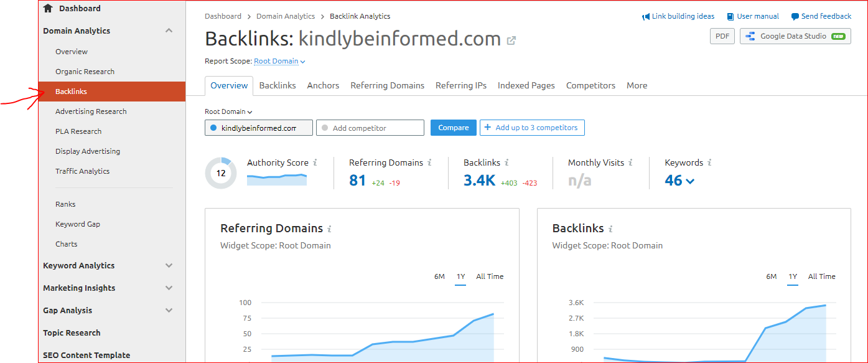Click plus icon in Add competitors button
Image resolution: width=868 pixels, height=363 pixels.
coord(488,128)
